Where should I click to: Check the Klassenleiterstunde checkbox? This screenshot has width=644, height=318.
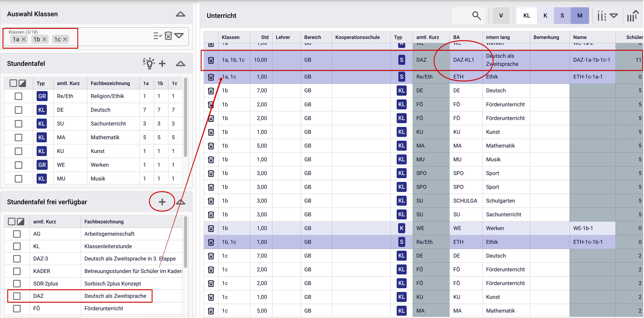click(17, 246)
